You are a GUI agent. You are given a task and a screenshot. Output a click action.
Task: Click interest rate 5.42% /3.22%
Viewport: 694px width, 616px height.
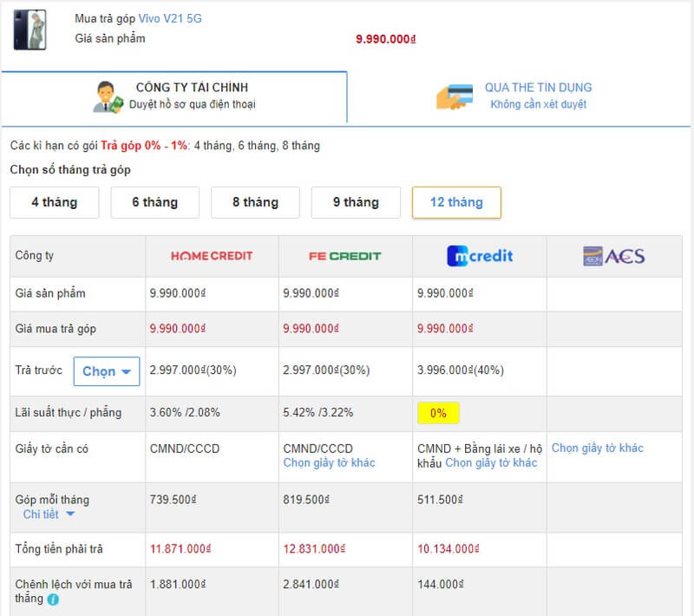pos(318,412)
